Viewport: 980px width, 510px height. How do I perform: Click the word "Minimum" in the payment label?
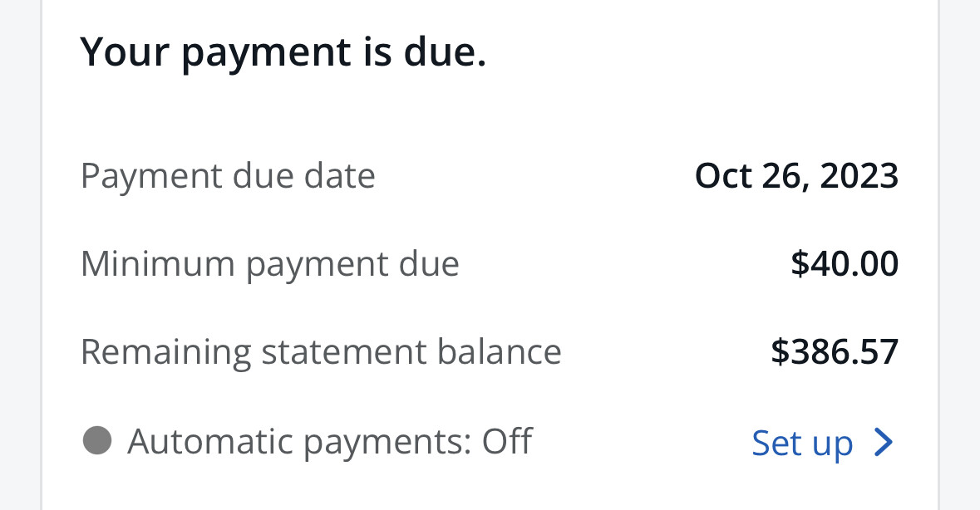(158, 264)
